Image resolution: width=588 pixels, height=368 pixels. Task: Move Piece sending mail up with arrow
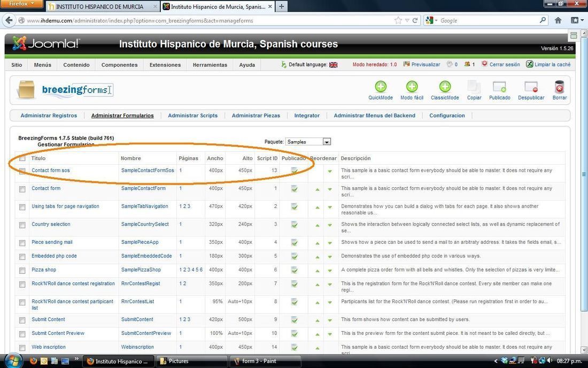click(x=317, y=243)
